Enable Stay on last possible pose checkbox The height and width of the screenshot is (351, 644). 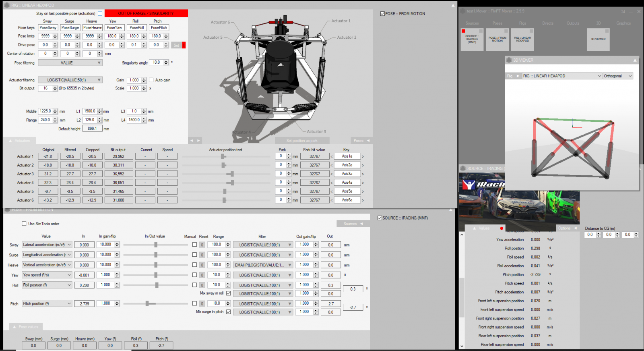point(100,14)
